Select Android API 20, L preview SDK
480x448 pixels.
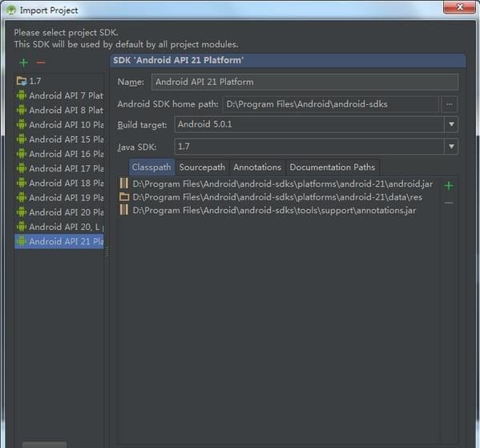pyautogui.click(x=59, y=227)
